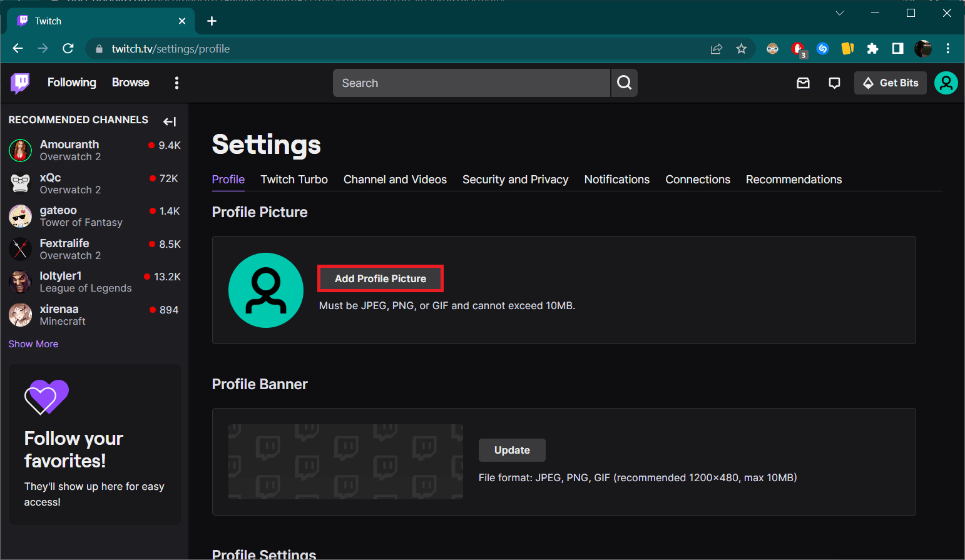Click the Update banner button

point(512,451)
